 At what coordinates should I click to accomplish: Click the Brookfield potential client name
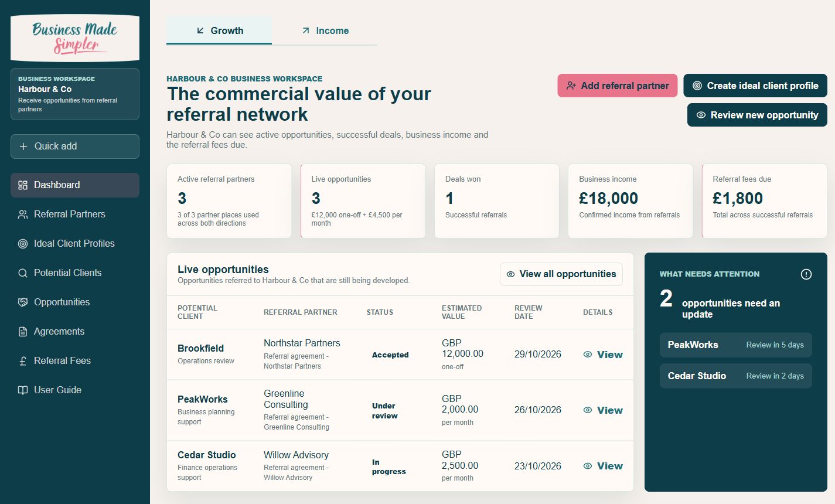[x=200, y=348]
